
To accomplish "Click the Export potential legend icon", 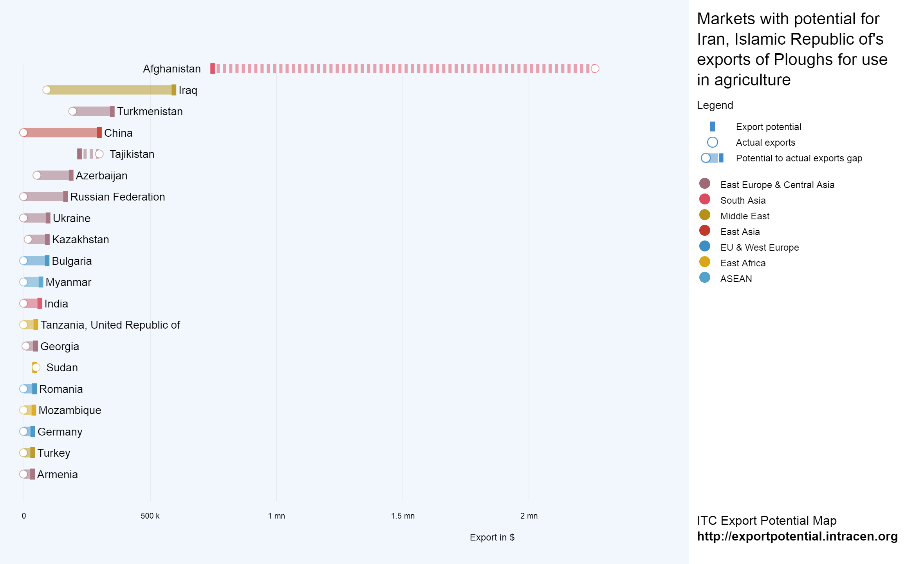I will [712, 127].
